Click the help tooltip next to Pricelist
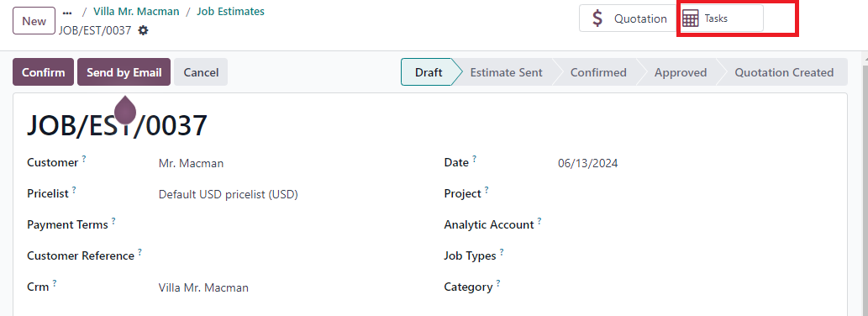The image size is (868, 316). point(74,189)
